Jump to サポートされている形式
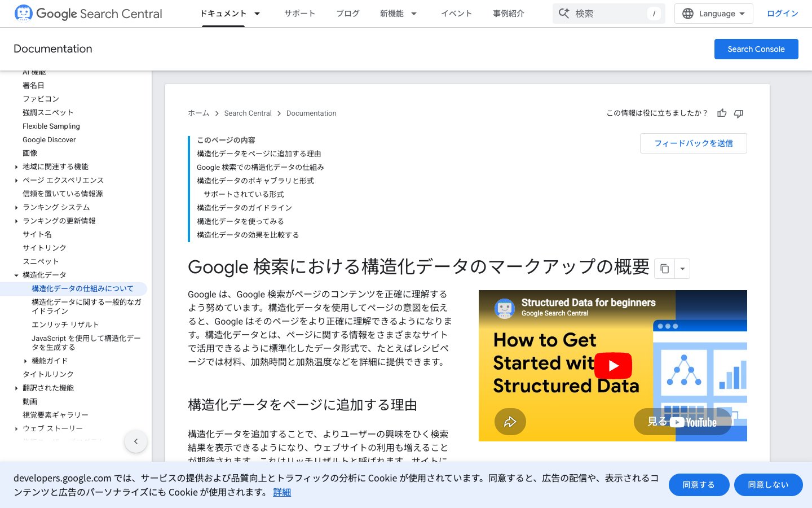The width and height of the screenshot is (812, 508). [244, 194]
